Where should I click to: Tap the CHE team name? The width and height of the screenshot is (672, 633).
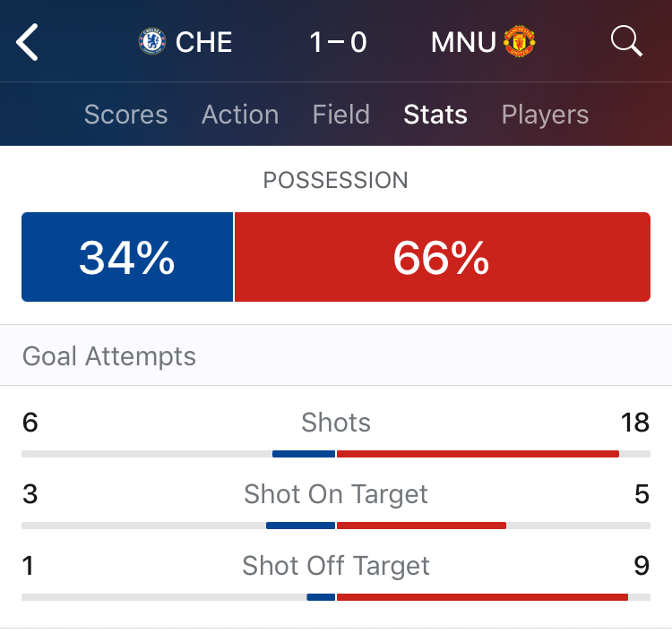204,42
